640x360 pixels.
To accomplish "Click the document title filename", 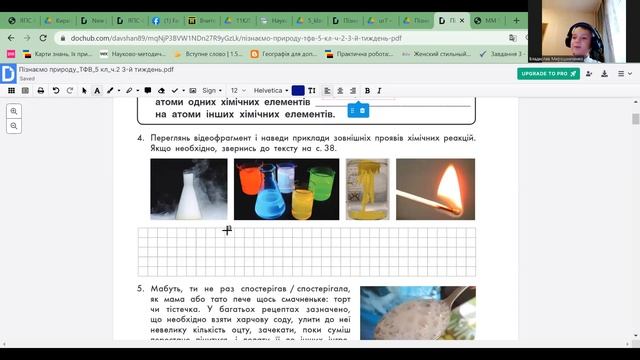I will pos(96,70).
